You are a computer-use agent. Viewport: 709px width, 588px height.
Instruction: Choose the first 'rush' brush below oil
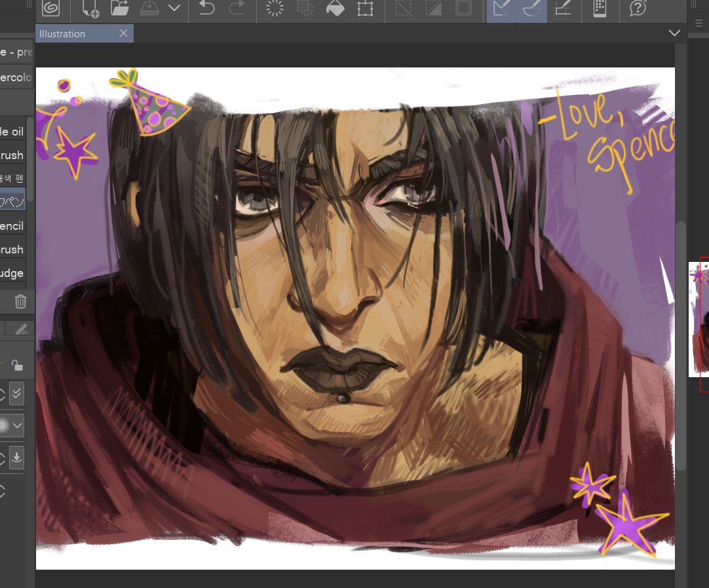(12, 155)
